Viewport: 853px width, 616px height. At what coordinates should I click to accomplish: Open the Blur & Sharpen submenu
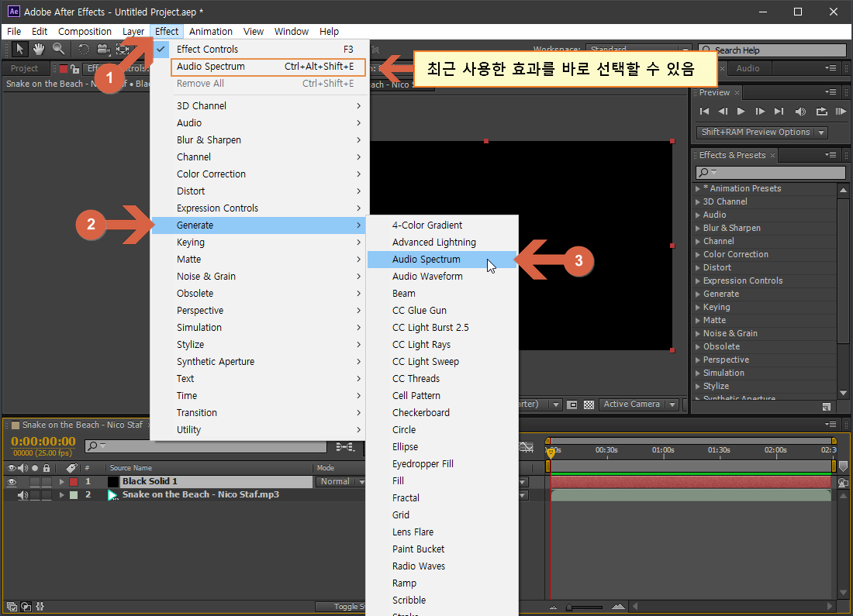tap(260, 139)
